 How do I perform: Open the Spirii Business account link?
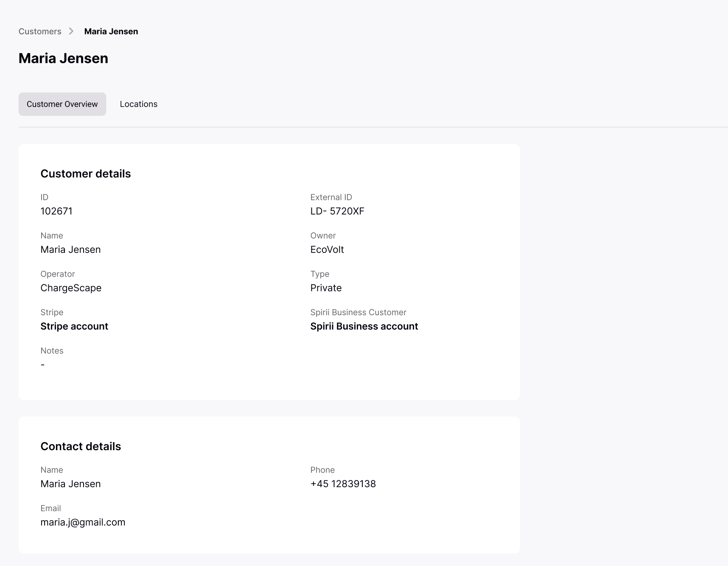coord(364,326)
